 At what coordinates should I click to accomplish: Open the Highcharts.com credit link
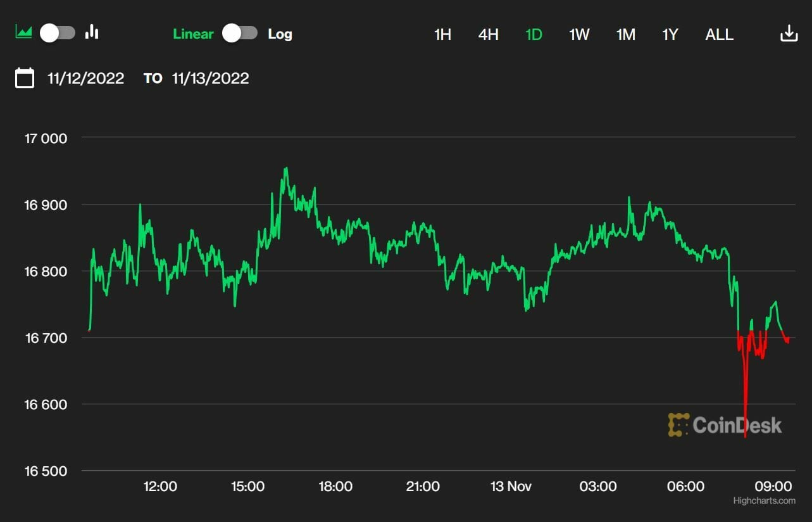coord(764,501)
